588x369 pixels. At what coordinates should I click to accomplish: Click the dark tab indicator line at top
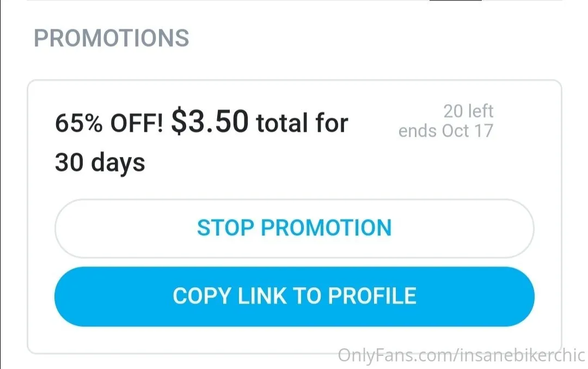tap(455, 1)
